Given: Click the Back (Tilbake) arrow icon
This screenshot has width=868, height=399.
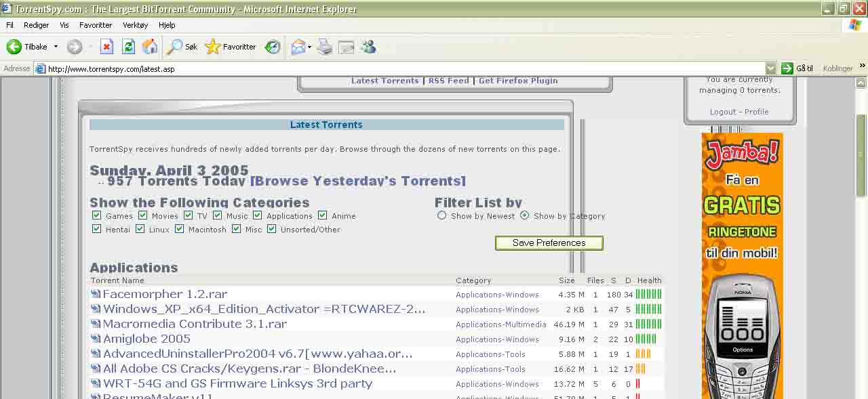Looking at the screenshot, I should [14, 47].
